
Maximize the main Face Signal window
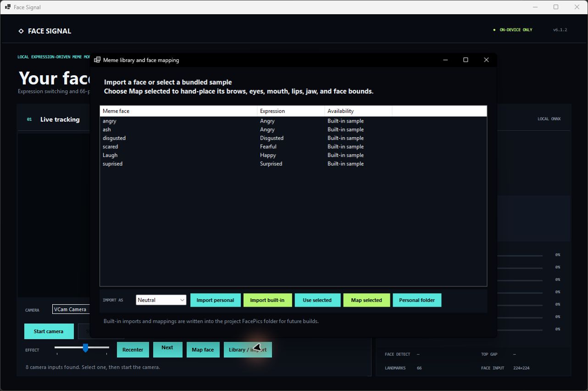[556, 7]
